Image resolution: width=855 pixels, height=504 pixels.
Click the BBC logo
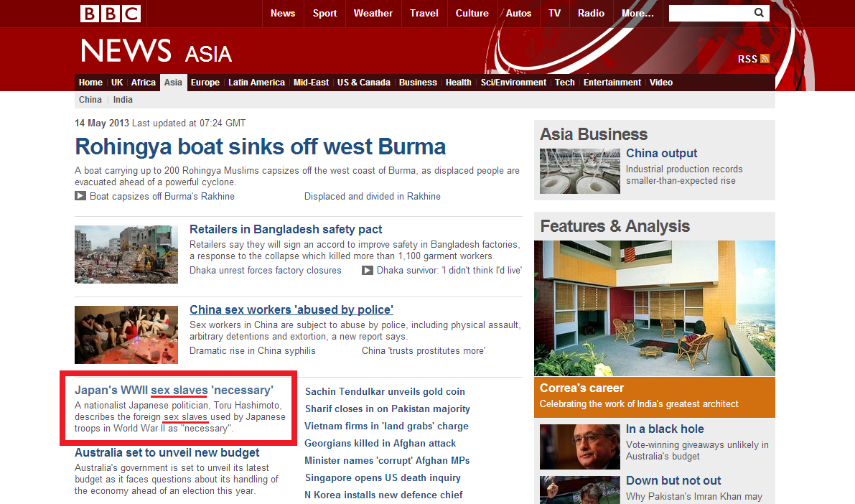click(111, 14)
